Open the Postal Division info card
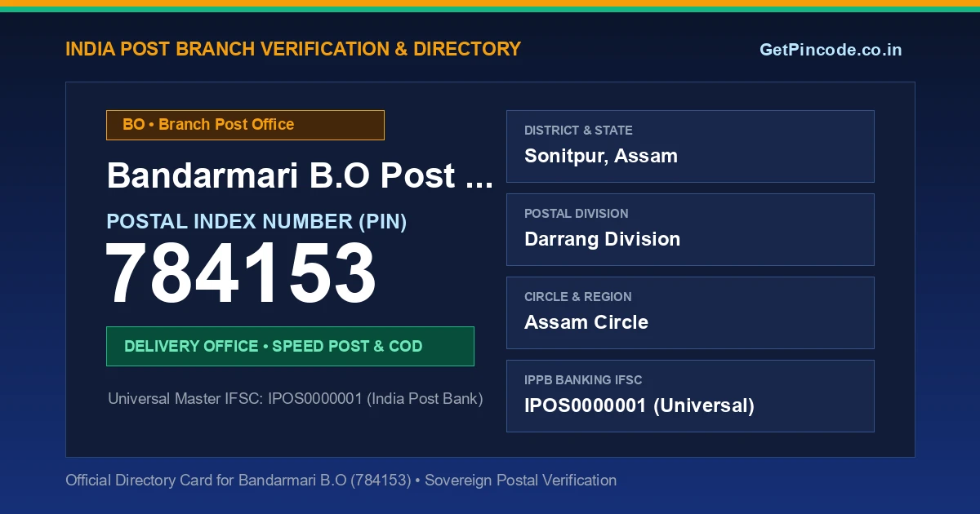Screen dimensions: 980x514 pos(690,229)
